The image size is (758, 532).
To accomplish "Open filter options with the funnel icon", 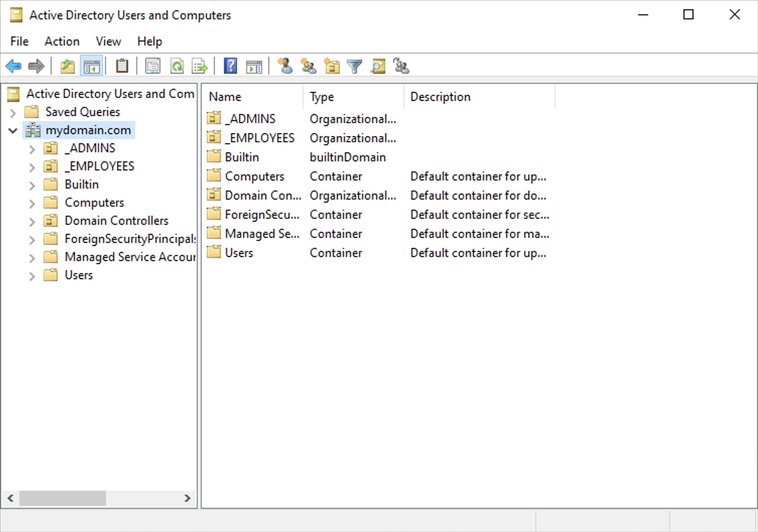I will tap(355, 66).
